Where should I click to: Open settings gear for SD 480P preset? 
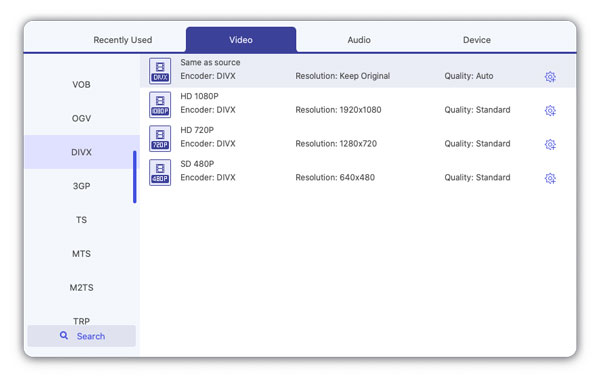[550, 178]
